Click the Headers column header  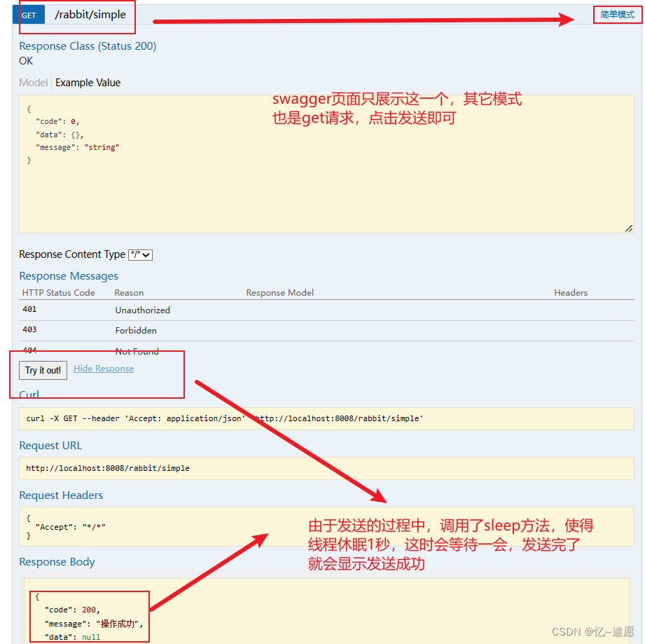571,293
